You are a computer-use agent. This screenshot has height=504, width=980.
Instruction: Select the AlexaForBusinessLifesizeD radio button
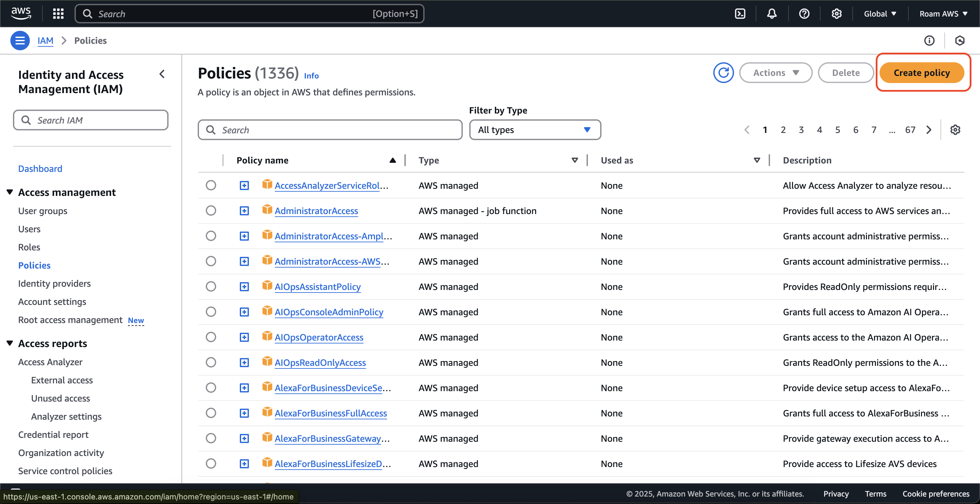pos(211,464)
